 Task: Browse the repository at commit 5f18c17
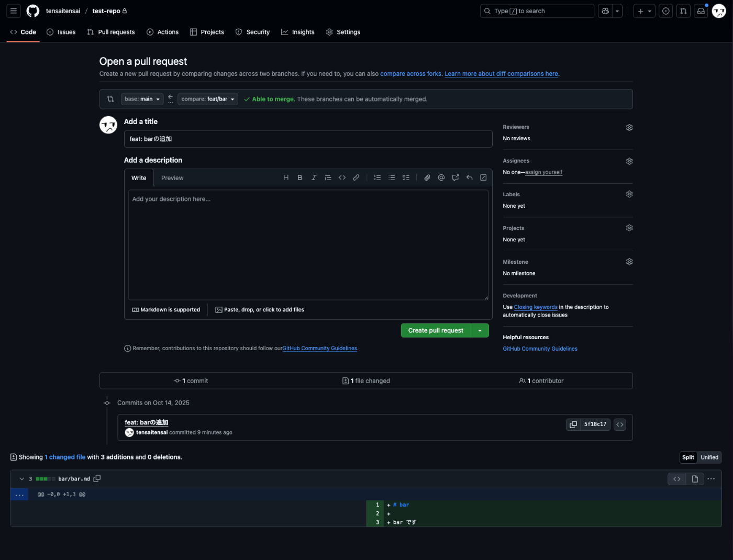click(620, 424)
